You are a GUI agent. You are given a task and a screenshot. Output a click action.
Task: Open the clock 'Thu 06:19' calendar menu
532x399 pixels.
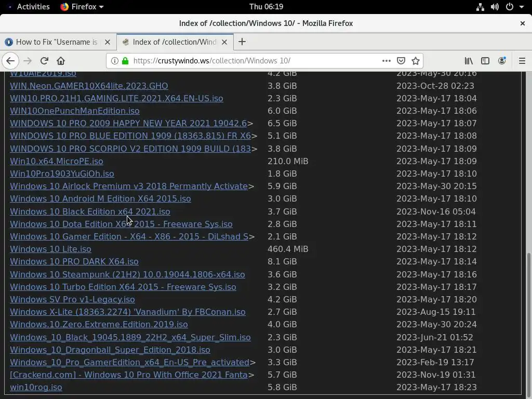(x=266, y=7)
